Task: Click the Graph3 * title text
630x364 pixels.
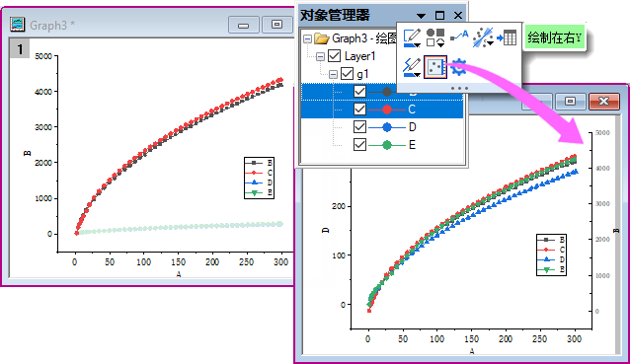Action: point(52,25)
